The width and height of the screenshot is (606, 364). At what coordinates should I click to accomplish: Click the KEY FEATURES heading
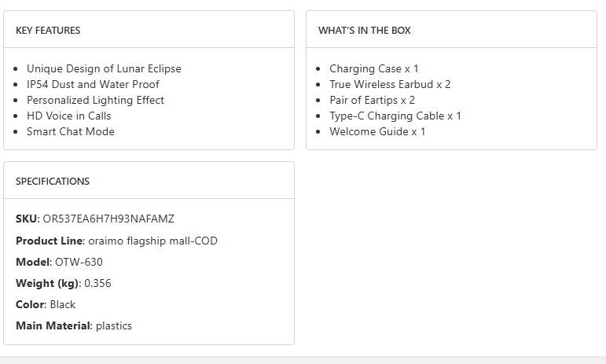pos(48,31)
